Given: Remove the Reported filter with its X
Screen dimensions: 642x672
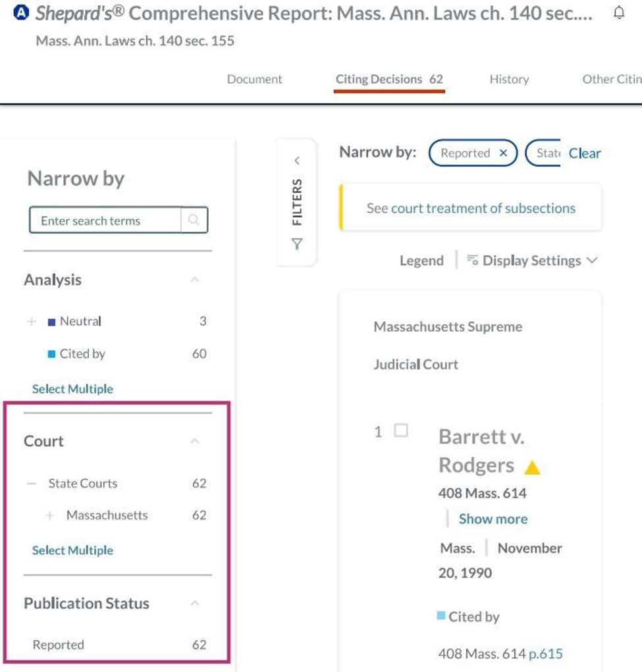Looking at the screenshot, I should click(504, 153).
